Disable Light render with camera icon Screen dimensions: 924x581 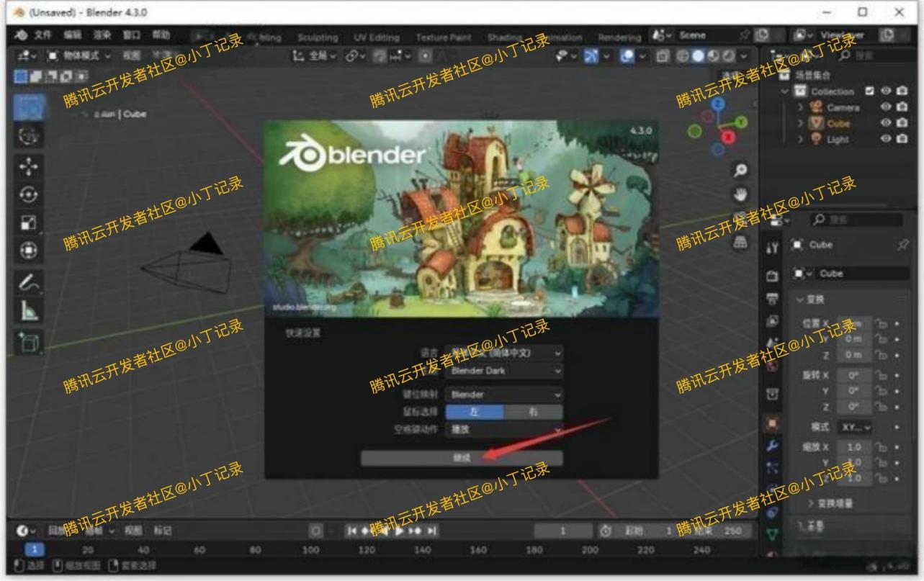pyautogui.click(x=902, y=139)
